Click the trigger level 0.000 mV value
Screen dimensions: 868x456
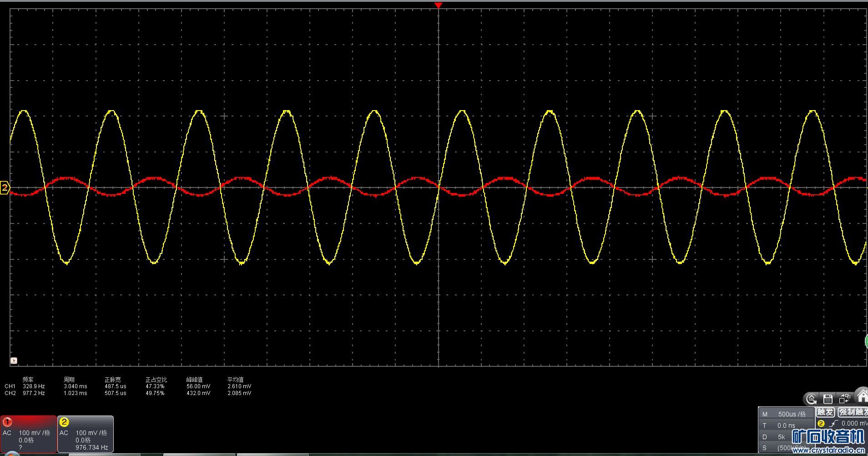click(854, 423)
